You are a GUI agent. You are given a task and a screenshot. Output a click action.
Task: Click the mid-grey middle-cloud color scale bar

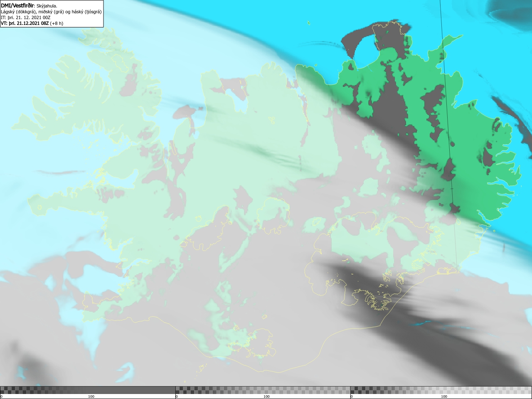click(x=263, y=390)
